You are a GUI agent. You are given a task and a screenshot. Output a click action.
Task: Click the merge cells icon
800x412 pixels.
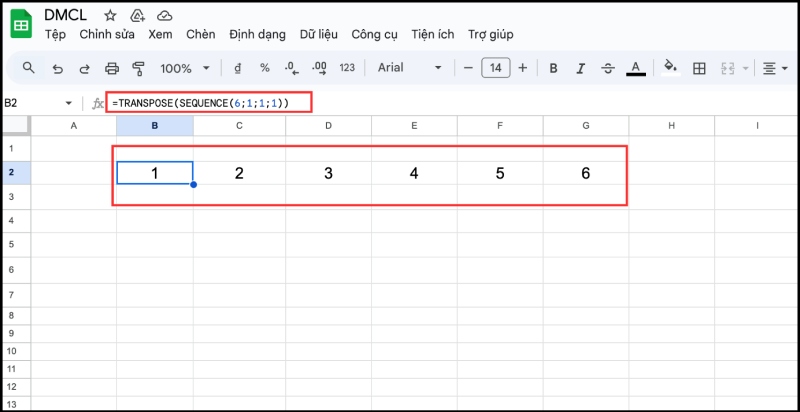coord(727,68)
